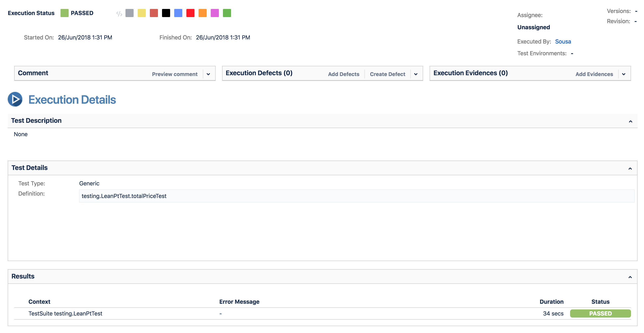Click Add Evidences
644x333 pixels.
click(x=594, y=74)
